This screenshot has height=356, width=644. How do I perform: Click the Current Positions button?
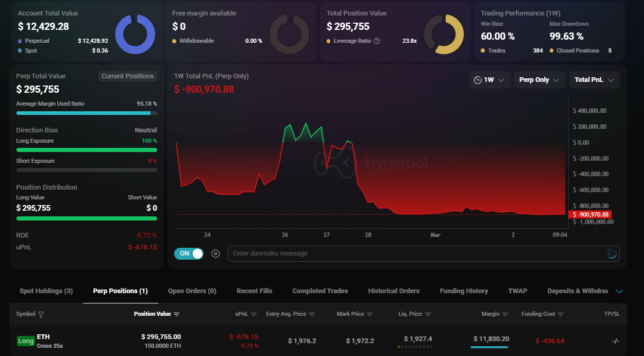click(127, 76)
